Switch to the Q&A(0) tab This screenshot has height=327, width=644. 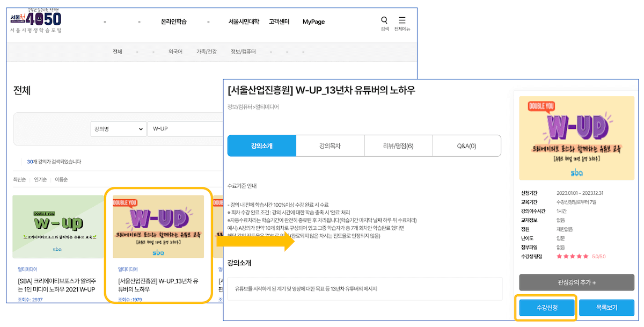pos(466,146)
